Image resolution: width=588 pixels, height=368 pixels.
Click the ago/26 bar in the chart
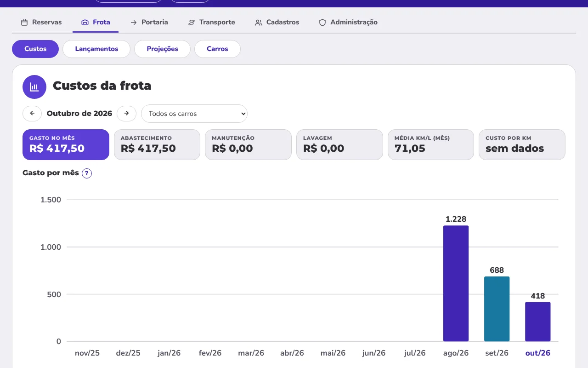click(456, 283)
